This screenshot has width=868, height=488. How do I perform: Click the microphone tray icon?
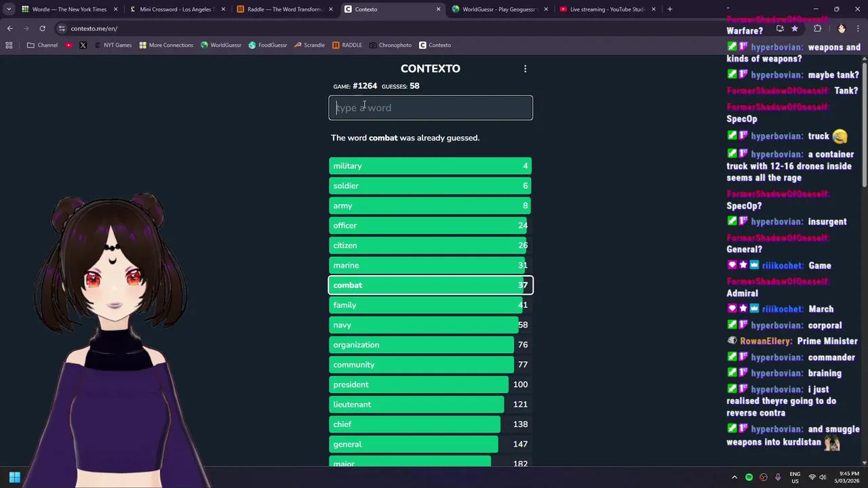[x=778, y=477]
